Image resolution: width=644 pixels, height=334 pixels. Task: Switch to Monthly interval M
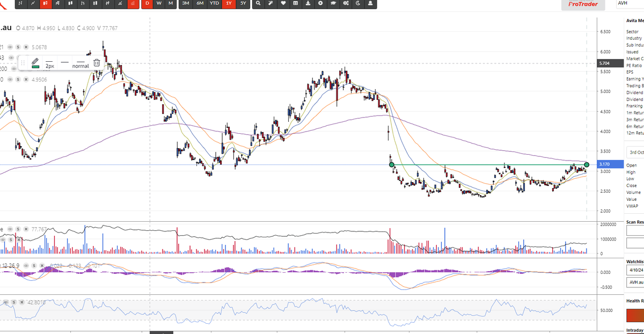tap(171, 3)
